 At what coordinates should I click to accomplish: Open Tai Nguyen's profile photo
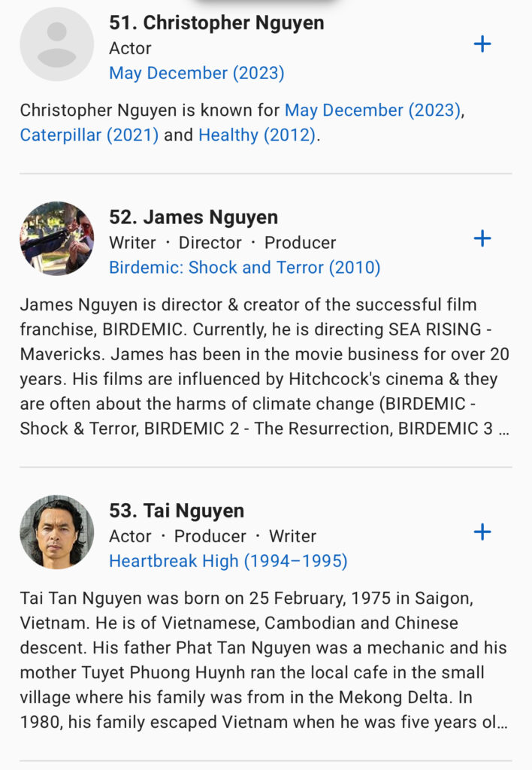tap(57, 532)
